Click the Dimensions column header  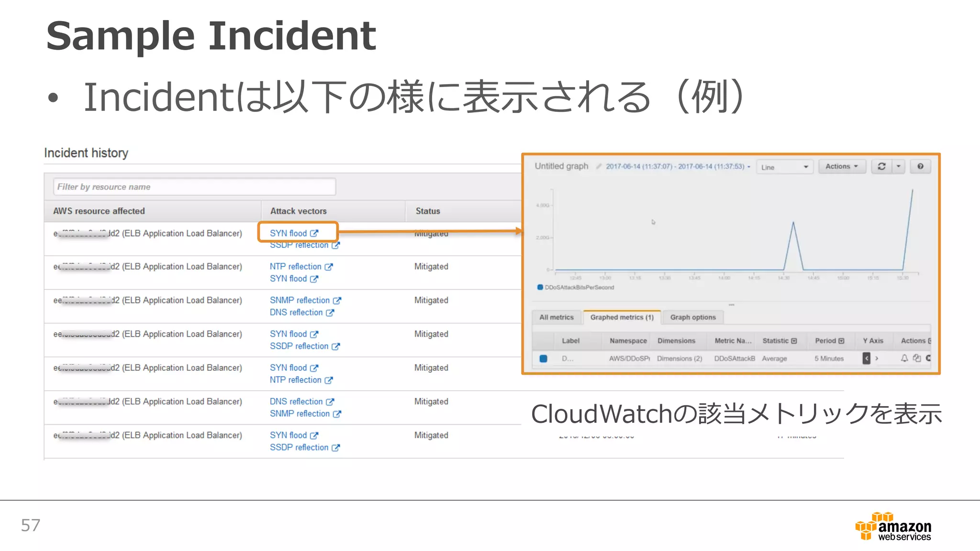click(x=676, y=341)
